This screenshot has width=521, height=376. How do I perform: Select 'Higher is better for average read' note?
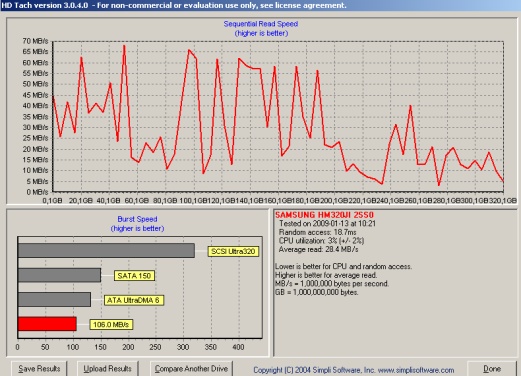[x=326, y=275]
